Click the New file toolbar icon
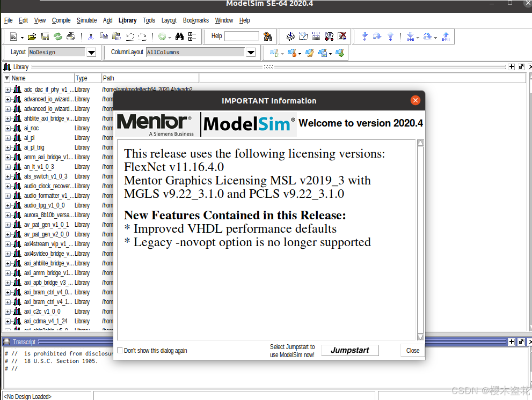Image resolution: width=532 pixels, height=400 pixels. tap(14, 36)
